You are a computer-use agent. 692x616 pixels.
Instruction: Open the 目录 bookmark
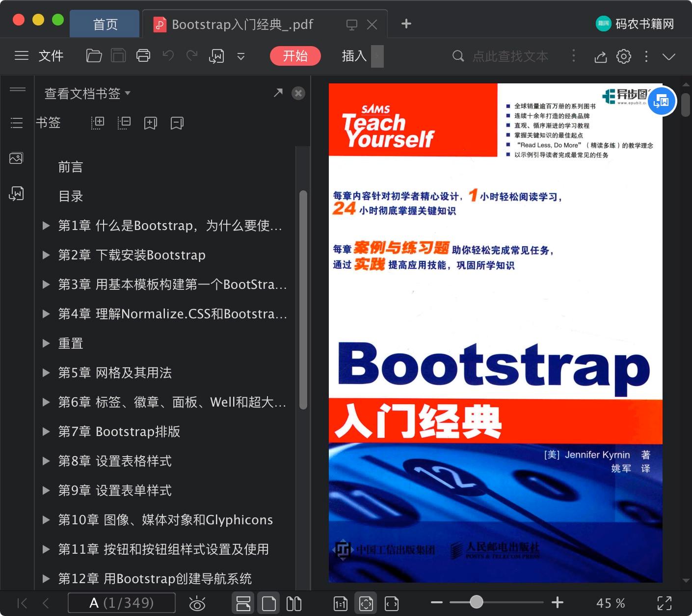point(71,196)
